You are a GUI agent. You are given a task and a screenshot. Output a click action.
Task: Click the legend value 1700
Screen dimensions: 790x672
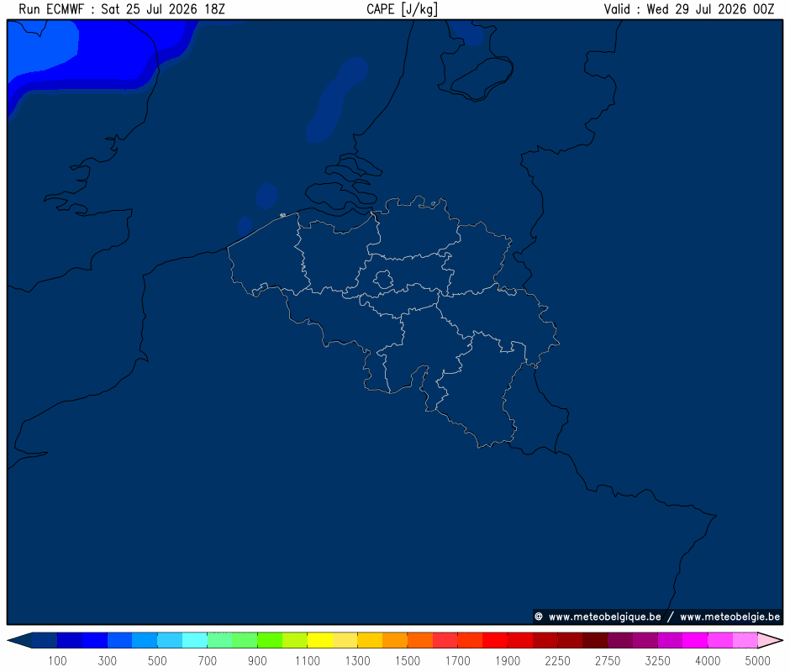pyautogui.click(x=457, y=660)
